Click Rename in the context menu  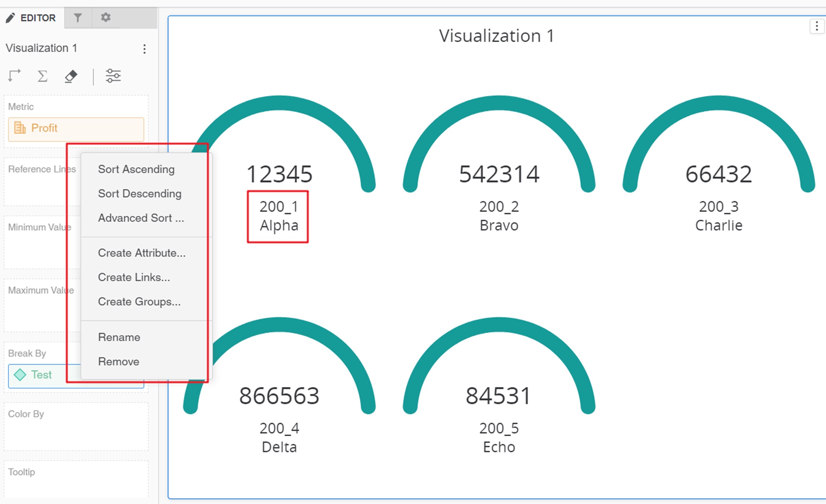(x=119, y=337)
